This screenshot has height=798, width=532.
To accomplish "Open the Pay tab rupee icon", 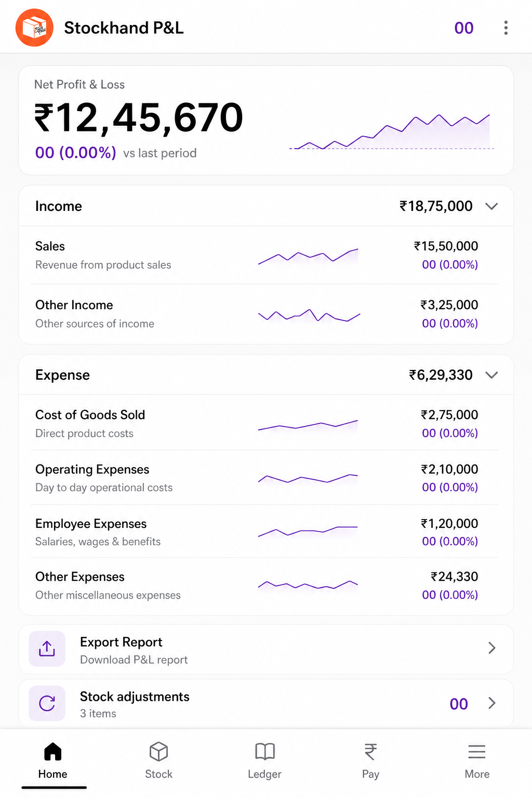I will tap(370, 752).
